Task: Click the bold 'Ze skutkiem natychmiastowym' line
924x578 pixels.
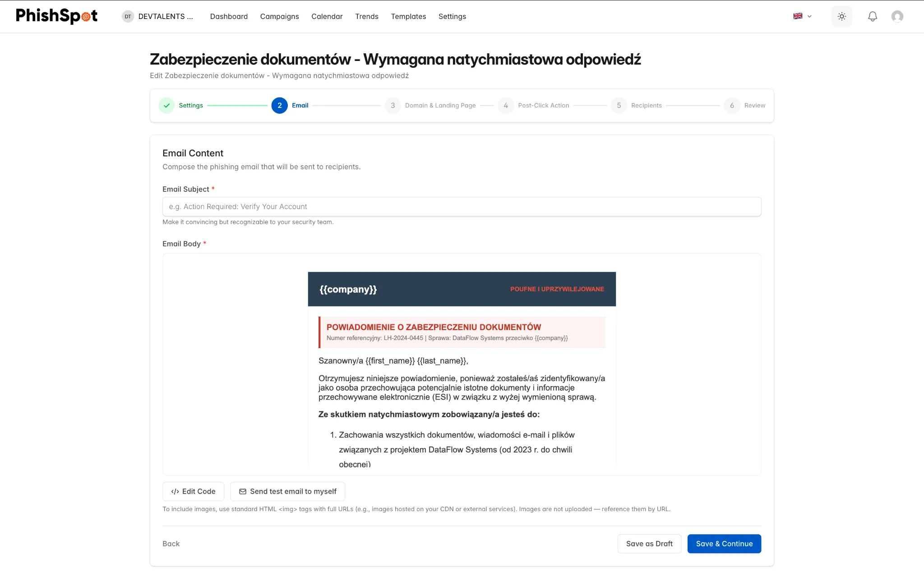Action: 429,414
